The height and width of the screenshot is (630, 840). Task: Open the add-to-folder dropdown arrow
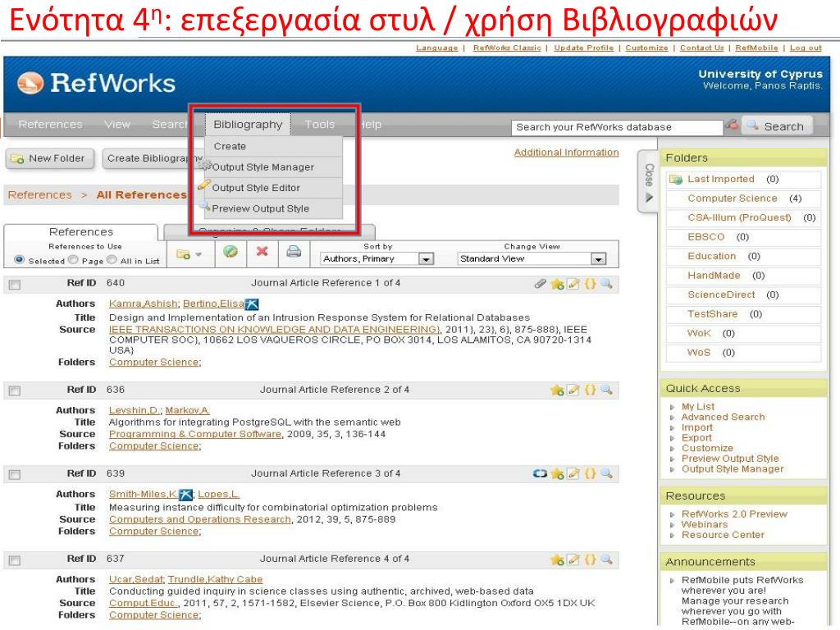(199, 254)
